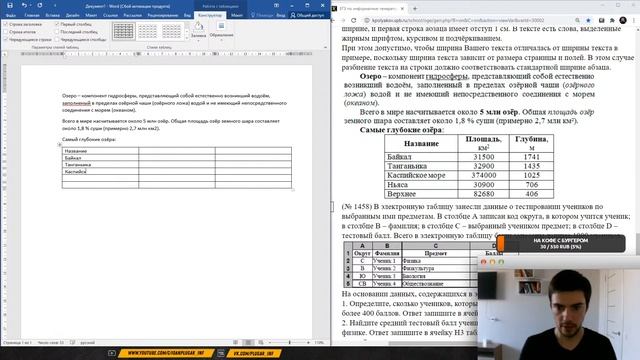Click the Танганьика cell in Word table
The image size is (640, 360).
(100, 164)
